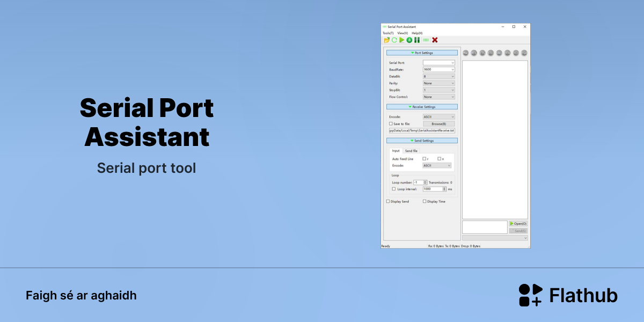Click the Loop interval spin arrows
644x322 pixels.
tap(444, 189)
